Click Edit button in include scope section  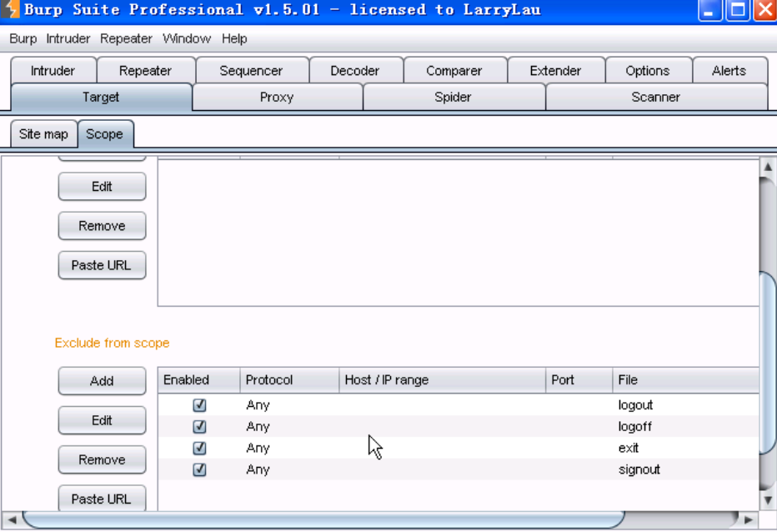pyautogui.click(x=102, y=187)
